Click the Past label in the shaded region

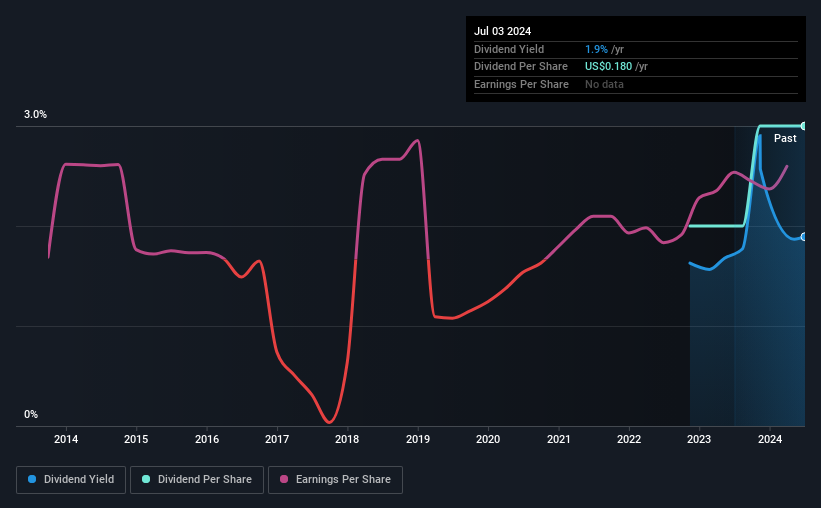pyautogui.click(x=785, y=138)
